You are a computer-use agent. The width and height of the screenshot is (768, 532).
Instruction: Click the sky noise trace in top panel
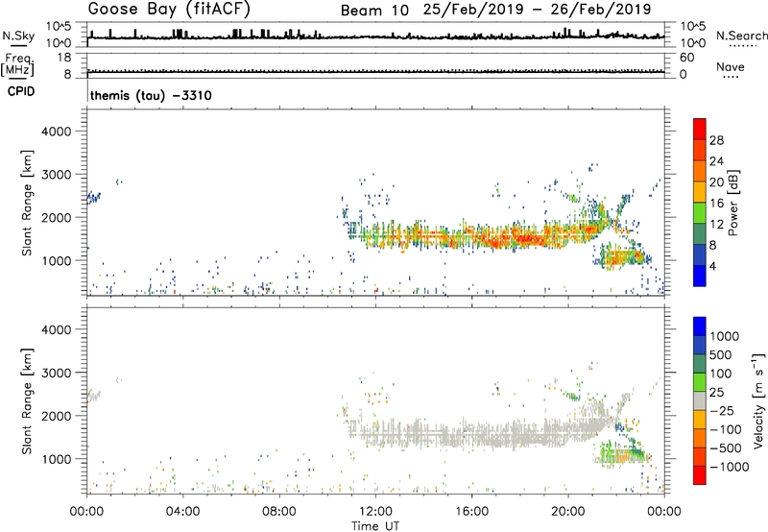coord(375,36)
